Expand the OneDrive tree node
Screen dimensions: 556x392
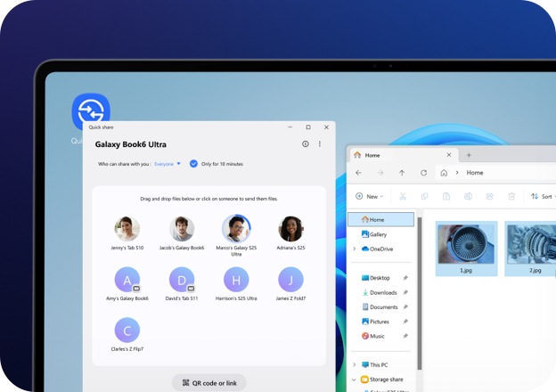(354, 249)
